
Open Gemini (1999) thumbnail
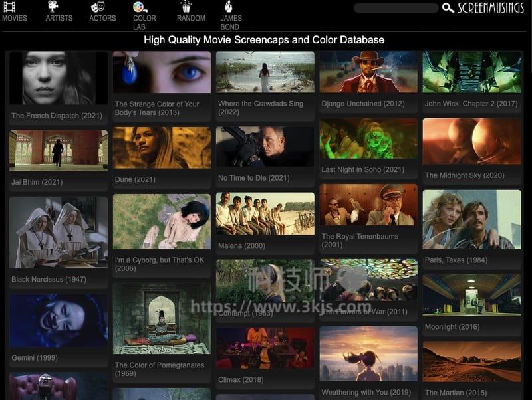click(x=59, y=320)
